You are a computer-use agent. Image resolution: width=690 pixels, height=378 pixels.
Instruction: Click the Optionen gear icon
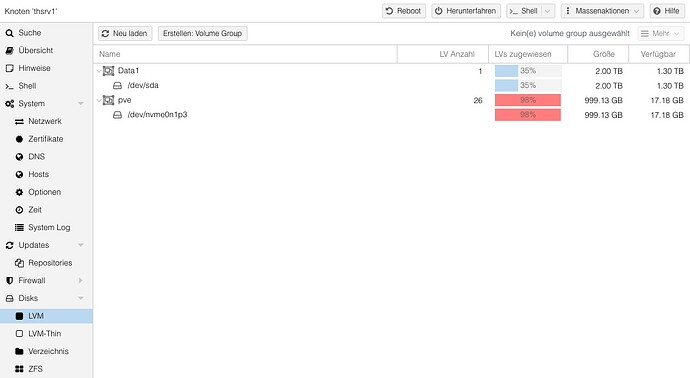click(x=19, y=192)
